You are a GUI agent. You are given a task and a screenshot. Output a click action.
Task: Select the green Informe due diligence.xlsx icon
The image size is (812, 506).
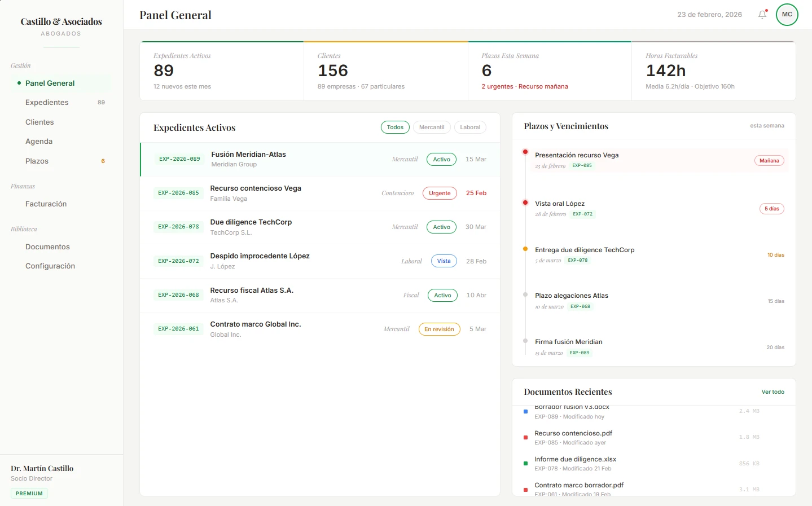coord(525,464)
